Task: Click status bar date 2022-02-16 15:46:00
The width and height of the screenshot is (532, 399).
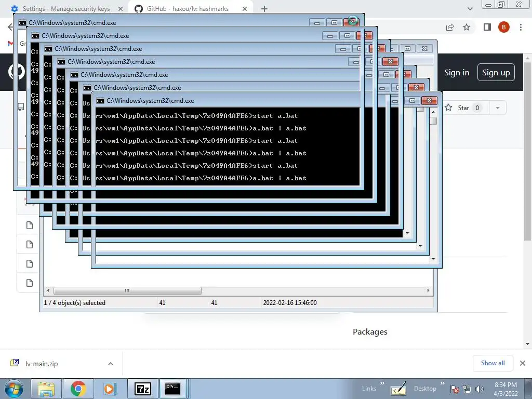Action: pyautogui.click(x=290, y=303)
